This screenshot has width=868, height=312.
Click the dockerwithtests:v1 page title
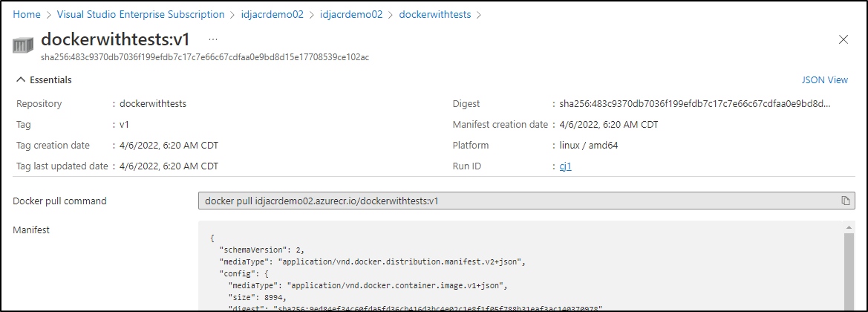(x=116, y=39)
